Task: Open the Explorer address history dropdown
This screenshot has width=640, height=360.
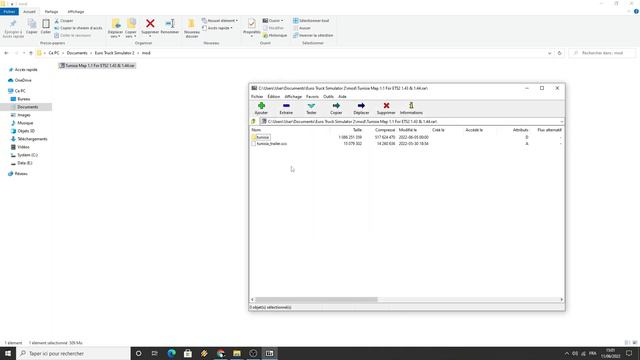Action: point(549,53)
